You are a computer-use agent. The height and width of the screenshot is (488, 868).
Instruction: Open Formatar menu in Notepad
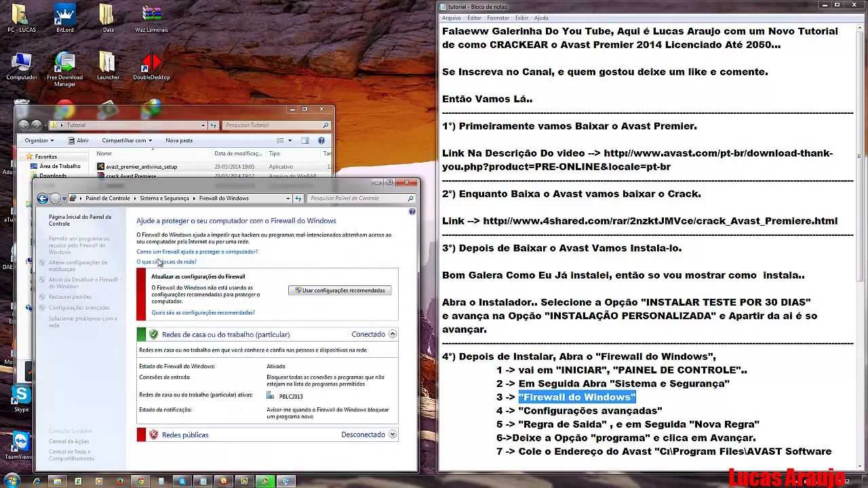point(498,18)
